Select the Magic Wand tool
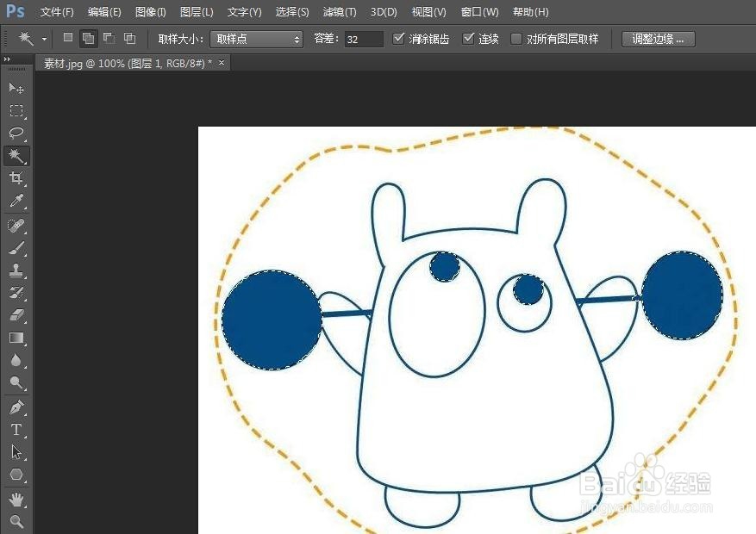The height and width of the screenshot is (534, 756). pyautogui.click(x=16, y=156)
